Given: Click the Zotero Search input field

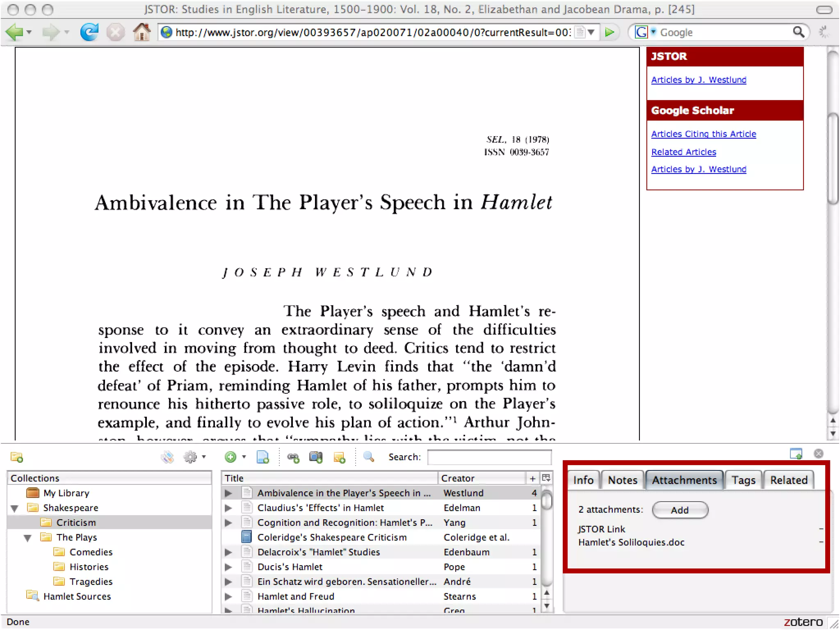Looking at the screenshot, I should [489, 457].
